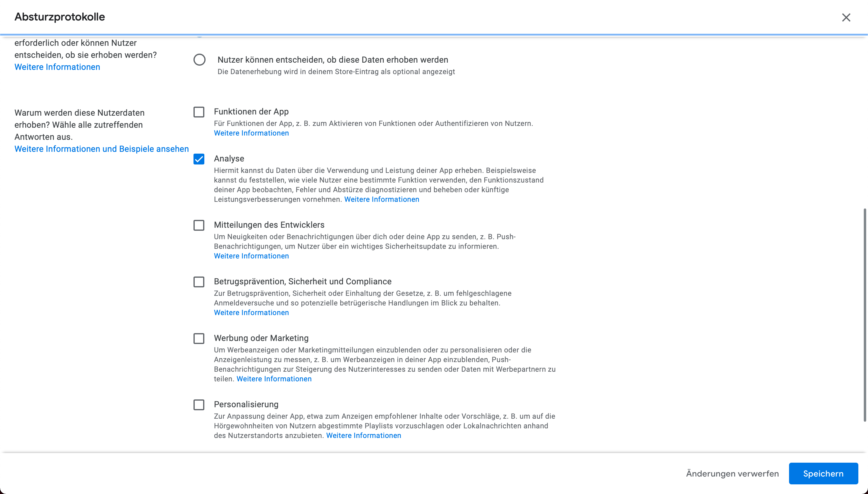Open 'Weitere Informationen' link in Analyse description
868x494 pixels.
(x=382, y=199)
